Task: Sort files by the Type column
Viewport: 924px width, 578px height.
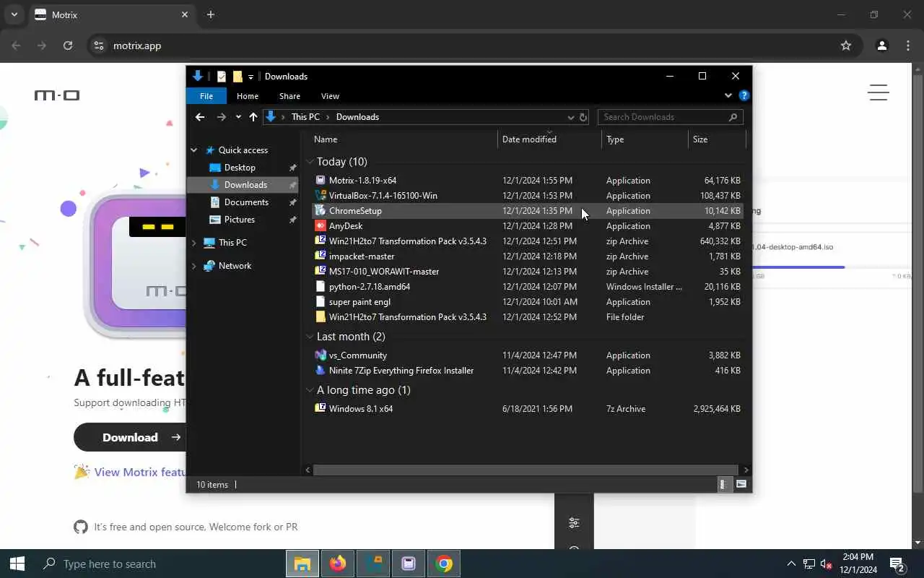Action: pos(645,139)
